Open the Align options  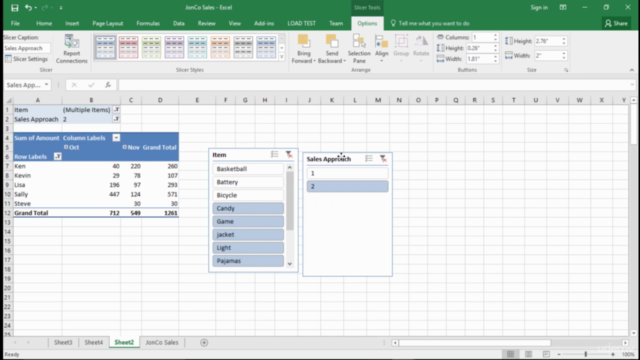381,49
